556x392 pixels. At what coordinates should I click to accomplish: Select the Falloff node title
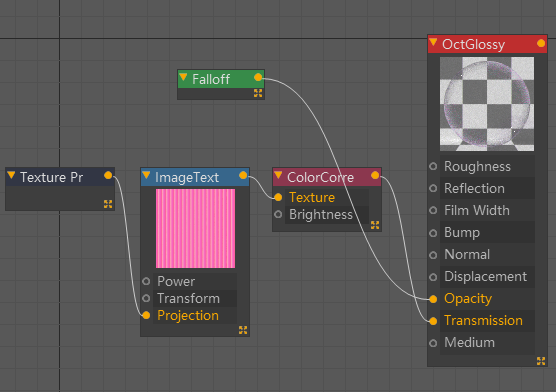[211, 79]
